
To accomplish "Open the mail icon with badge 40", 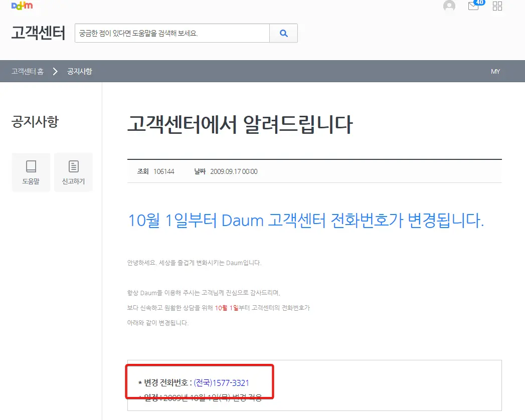I will pyautogui.click(x=475, y=5).
